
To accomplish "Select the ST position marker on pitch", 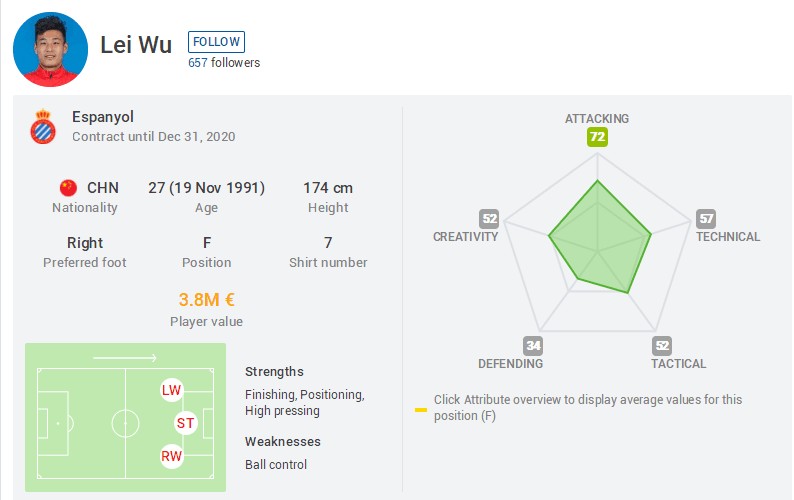I will pyautogui.click(x=185, y=423).
